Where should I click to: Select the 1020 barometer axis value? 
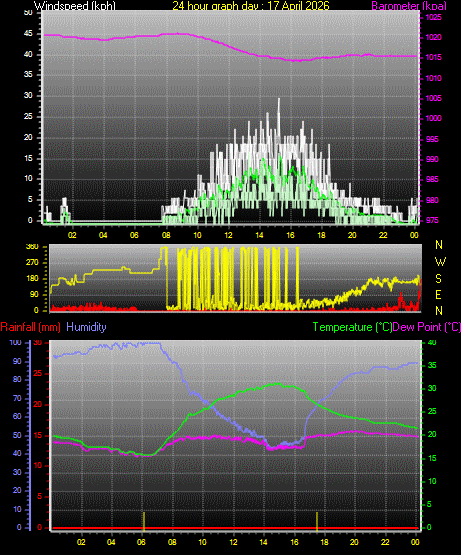pyautogui.click(x=433, y=37)
